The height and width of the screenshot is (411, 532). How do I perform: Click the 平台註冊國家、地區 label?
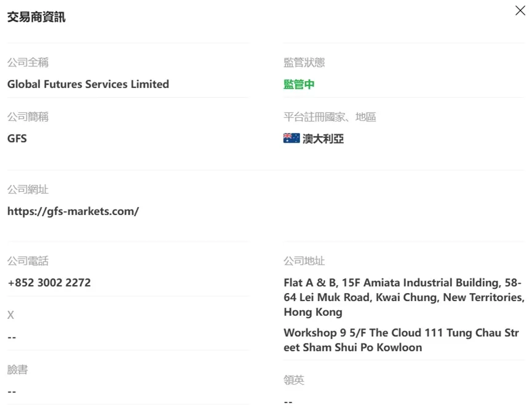click(330, 117)
